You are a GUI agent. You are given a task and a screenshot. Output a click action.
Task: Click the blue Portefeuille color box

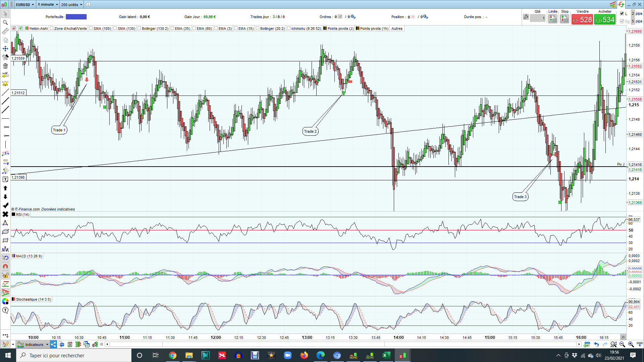(x=76, y=17)
